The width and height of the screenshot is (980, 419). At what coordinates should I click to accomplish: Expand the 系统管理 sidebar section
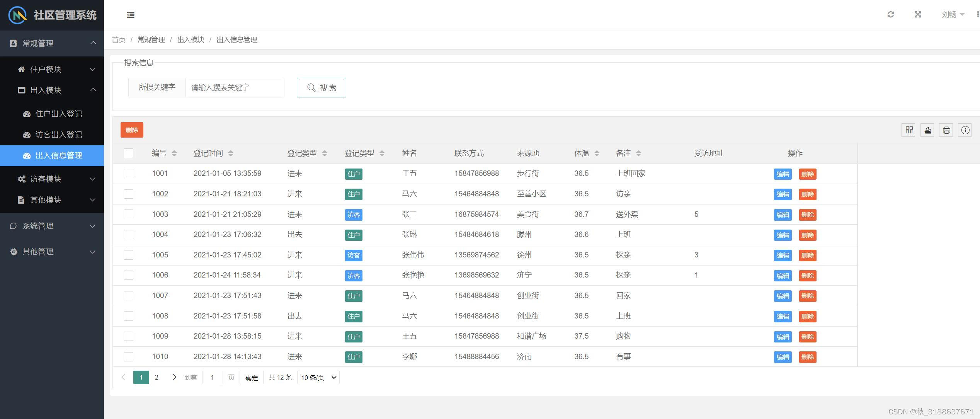(52, 226)
